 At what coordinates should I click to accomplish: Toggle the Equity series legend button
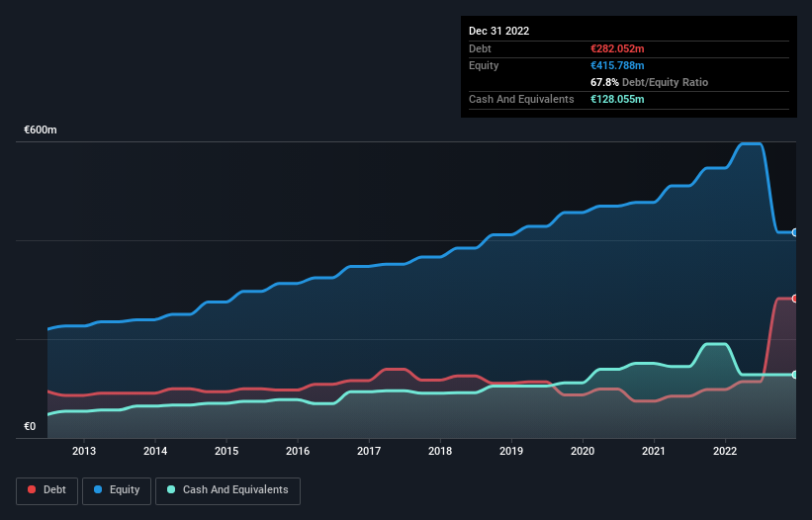coord(117,490)
